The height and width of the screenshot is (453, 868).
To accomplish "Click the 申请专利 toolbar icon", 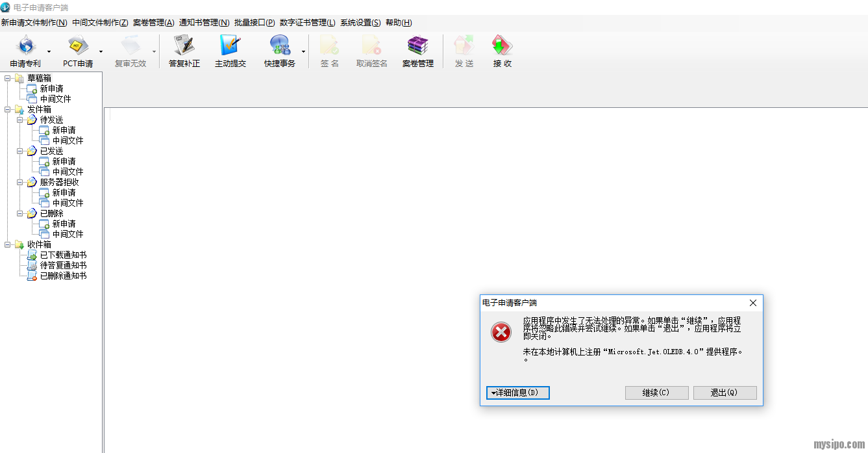I will point(25,47).
